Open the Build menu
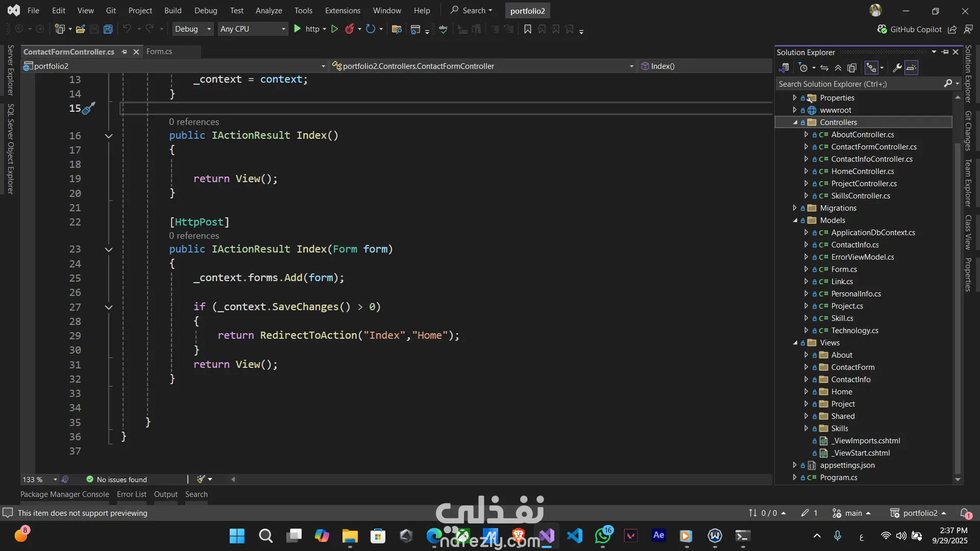This screenshot has height=551, width=980. coord(173,10)
